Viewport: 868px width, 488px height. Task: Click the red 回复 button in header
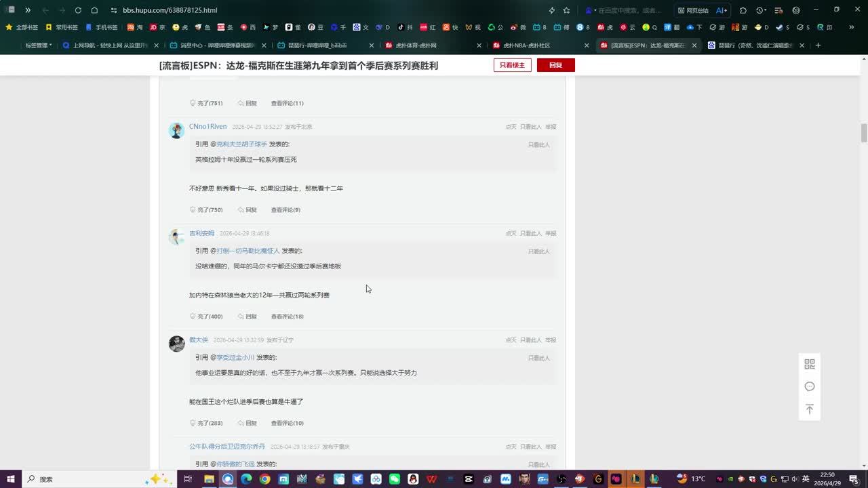(555, 65)
